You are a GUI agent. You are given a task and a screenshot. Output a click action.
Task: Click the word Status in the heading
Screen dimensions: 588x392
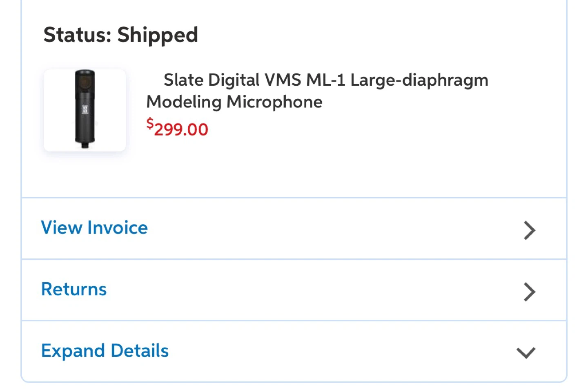click(77, 35)
